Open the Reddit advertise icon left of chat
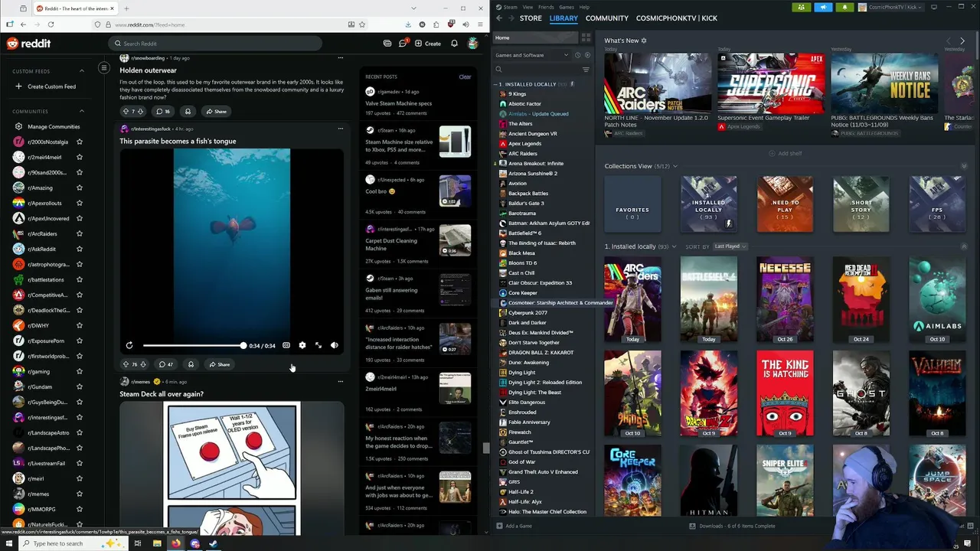 pyautogui.click(x=387, y=44)
